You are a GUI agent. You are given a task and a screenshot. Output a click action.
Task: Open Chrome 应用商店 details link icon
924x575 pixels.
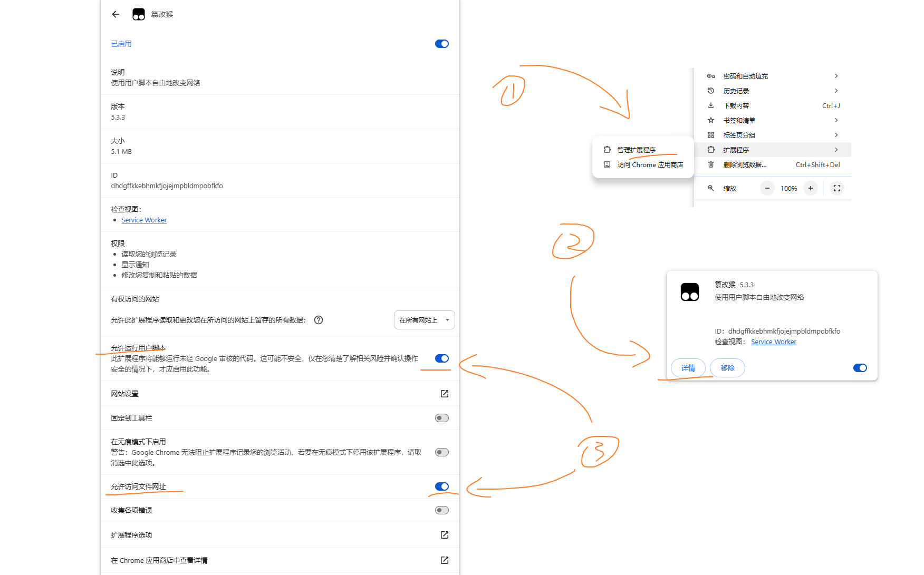444,560
